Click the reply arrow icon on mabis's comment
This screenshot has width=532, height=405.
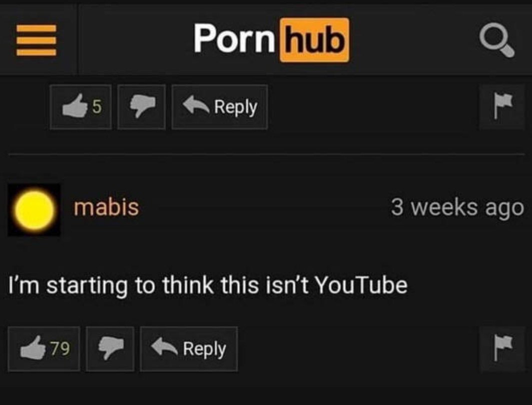(x=164, y=346)
